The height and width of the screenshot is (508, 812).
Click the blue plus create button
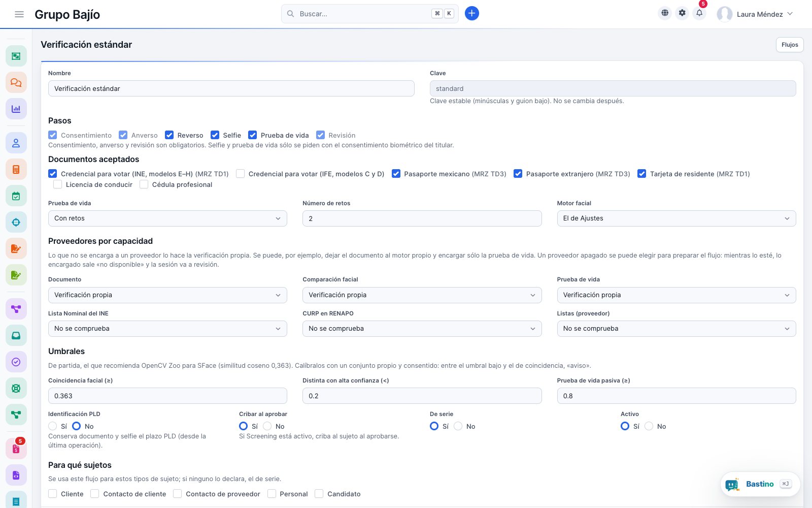pyautogui.click(x=472, y=14)
